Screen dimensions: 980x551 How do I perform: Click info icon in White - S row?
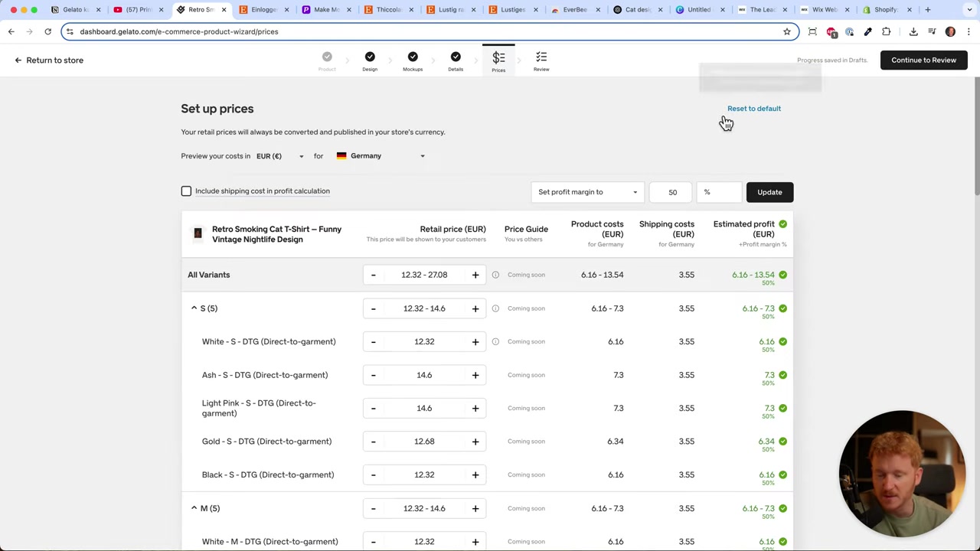pyautogui.click(x=495, y=341)
